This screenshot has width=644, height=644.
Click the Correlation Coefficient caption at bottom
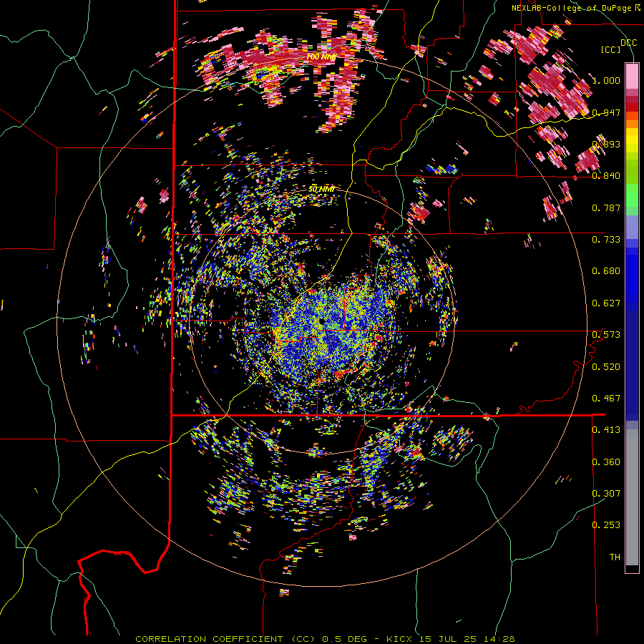(x=325, y=639)
